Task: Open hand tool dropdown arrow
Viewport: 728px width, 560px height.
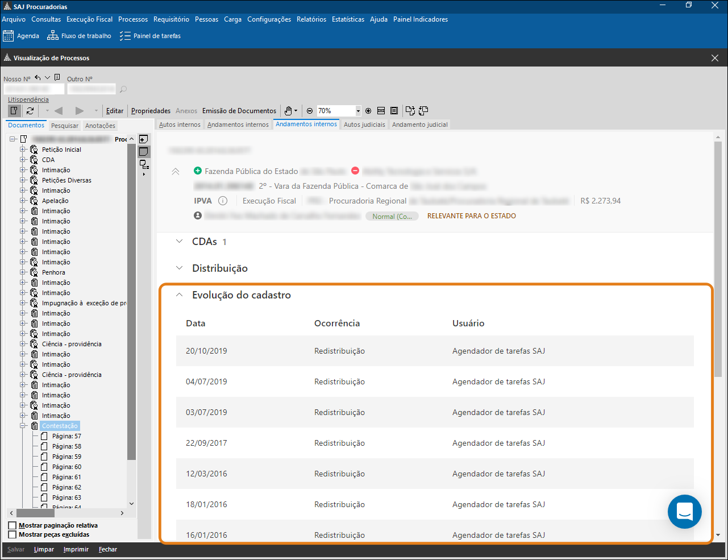Action: 296,111
